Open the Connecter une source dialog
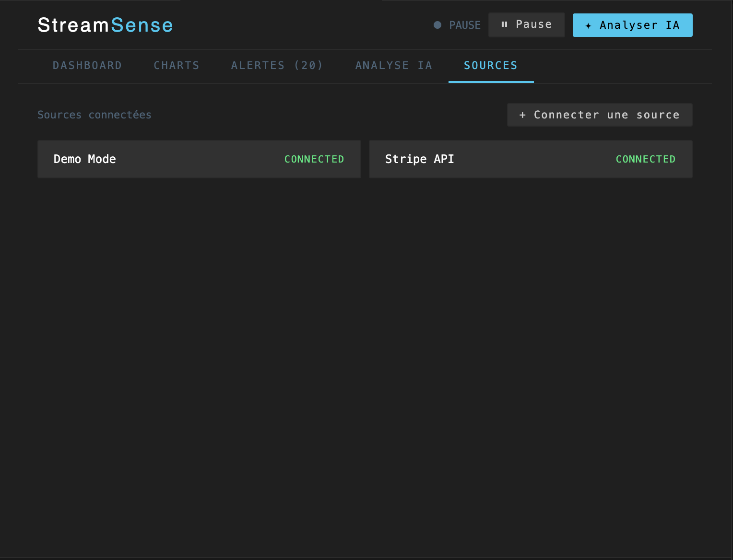733x560 pixels. tap(600, 115)
